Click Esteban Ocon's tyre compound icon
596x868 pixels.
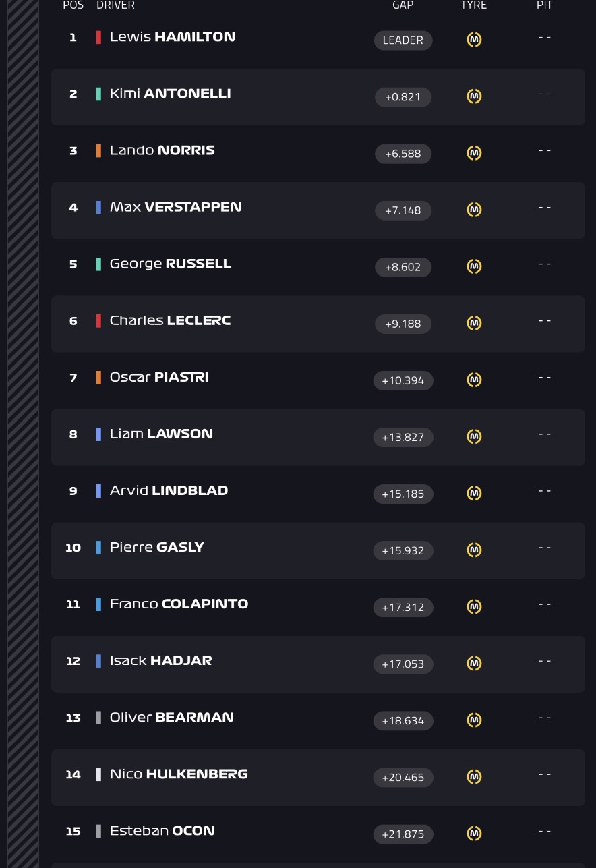coord(474,833)
